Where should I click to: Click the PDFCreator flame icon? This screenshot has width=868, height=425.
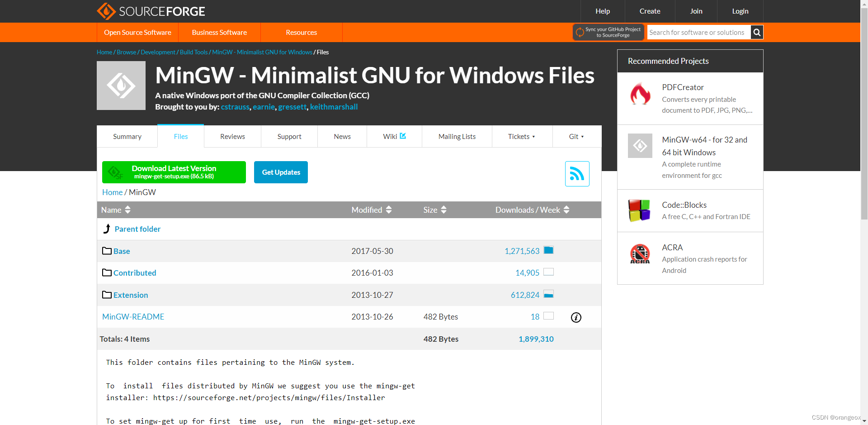point(640,94)
